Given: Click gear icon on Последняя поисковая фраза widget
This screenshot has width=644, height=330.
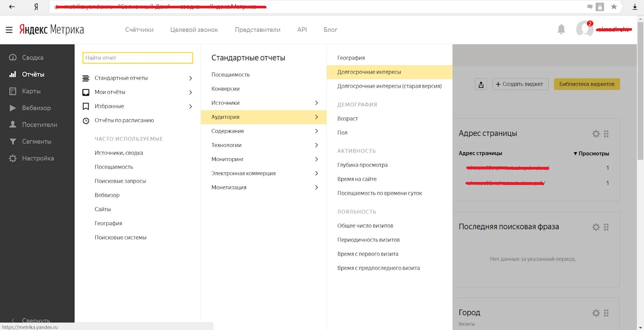Looking at the screenshot, I should tap(596, 227).
